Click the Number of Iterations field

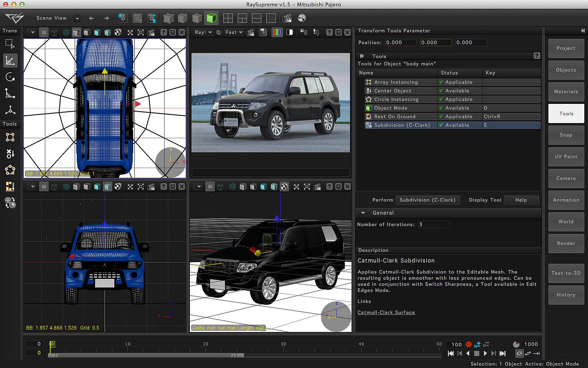[x=433, y=224]
